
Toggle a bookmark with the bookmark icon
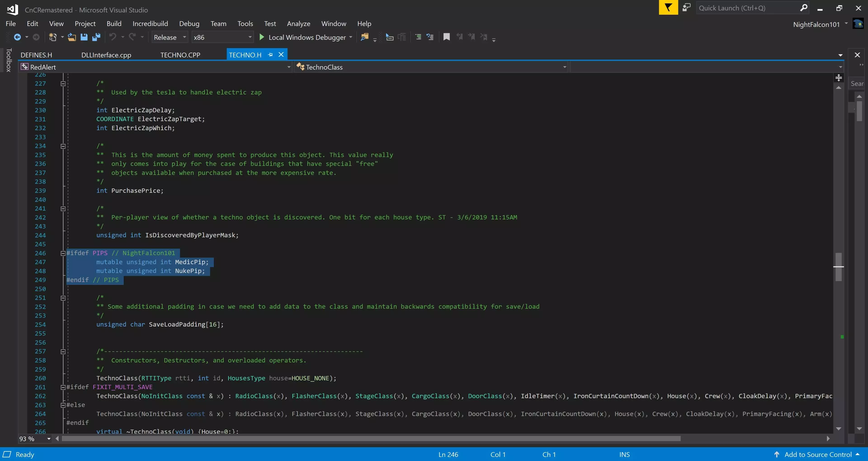(446, 37)
